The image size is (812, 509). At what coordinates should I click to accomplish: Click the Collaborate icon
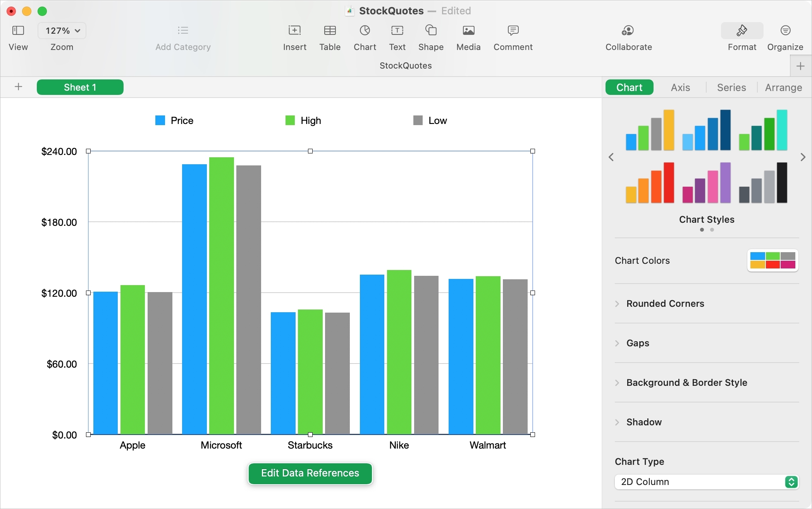(x=628, y=30)
